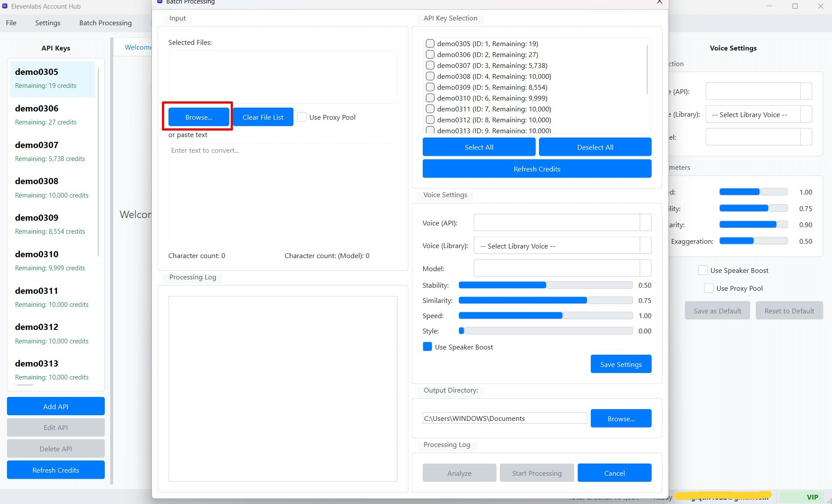Adjust the Speed slider in dialog
This screenshot has width=832, height=504.
click(546, 316)
